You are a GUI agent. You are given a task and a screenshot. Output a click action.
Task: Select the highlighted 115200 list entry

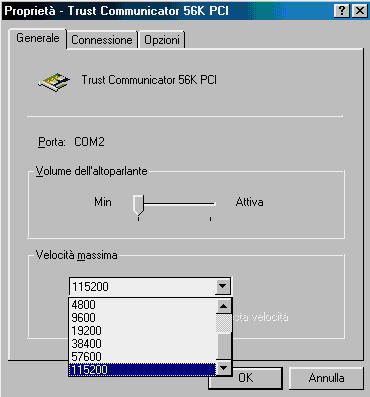pos(143,370)
